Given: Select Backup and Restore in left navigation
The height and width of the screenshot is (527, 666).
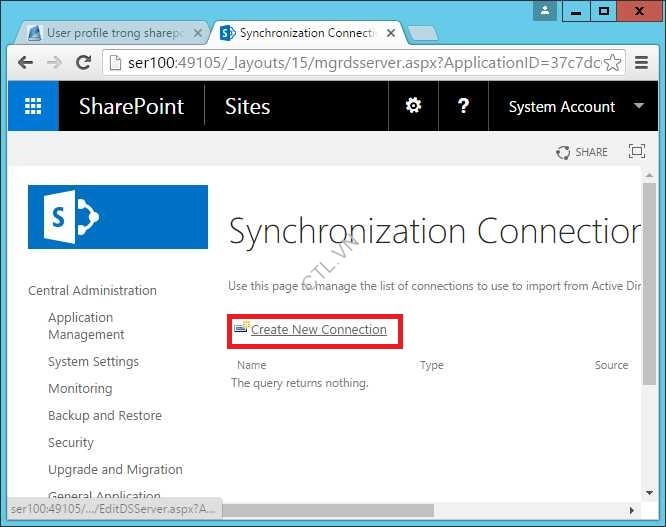Looking at the screenshot, I should 104,415.
